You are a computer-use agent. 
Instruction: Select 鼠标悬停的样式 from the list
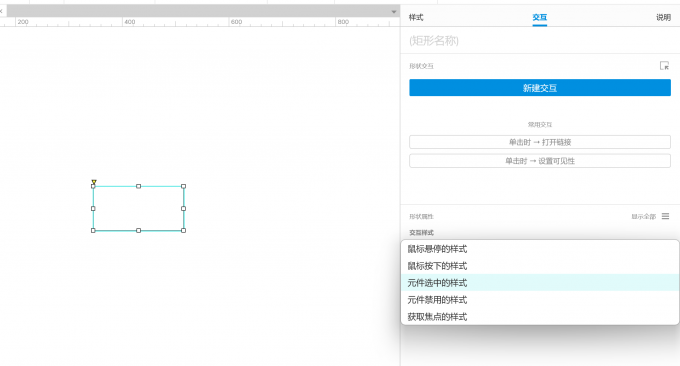(539, 249)
